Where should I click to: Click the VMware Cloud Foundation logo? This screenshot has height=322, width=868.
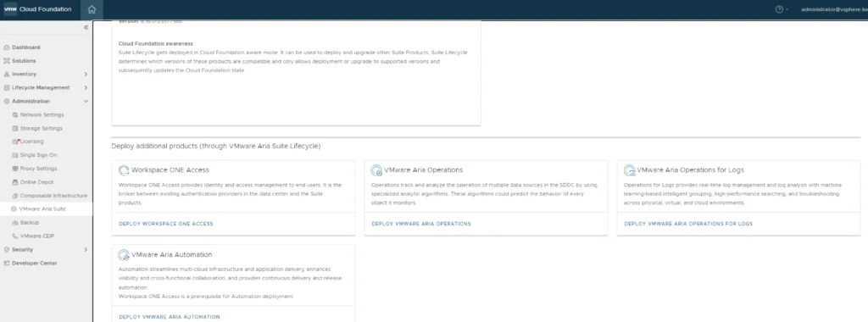tap(10, 9)
